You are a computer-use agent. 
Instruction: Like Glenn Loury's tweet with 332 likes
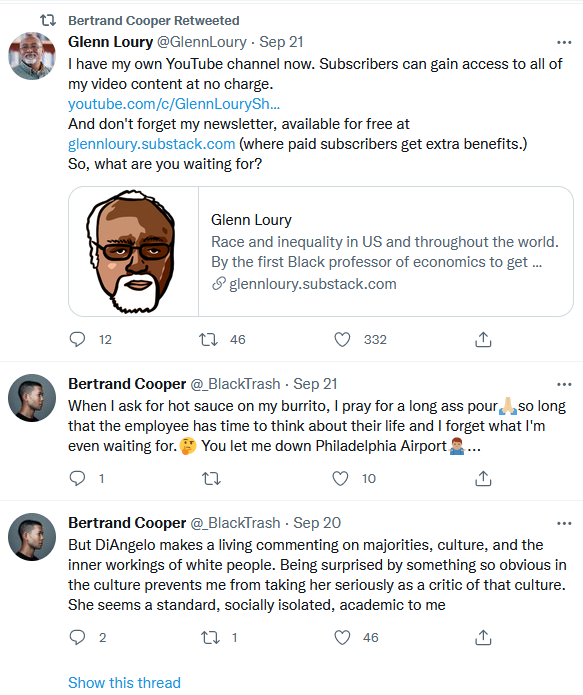pos(342,340)
